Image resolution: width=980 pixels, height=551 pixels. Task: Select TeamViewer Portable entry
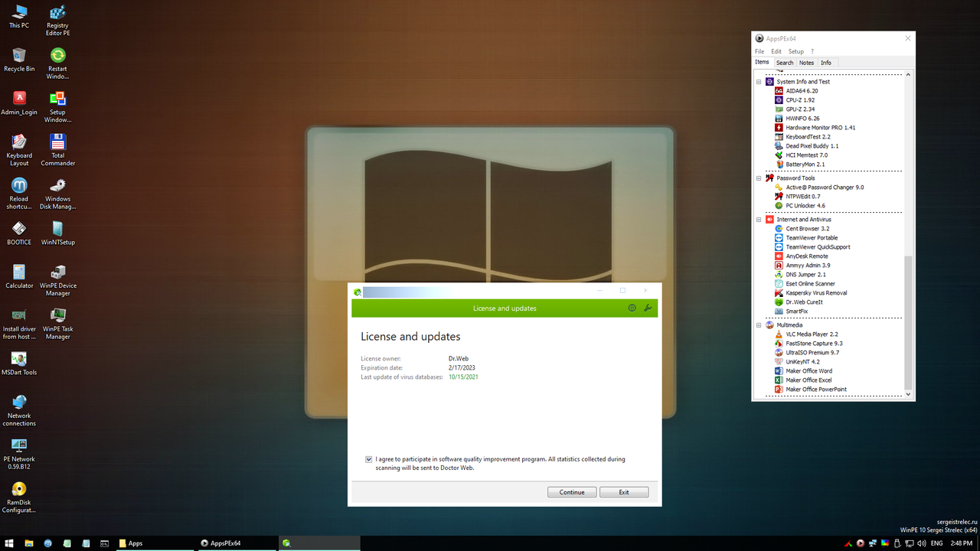click(806, 237)
